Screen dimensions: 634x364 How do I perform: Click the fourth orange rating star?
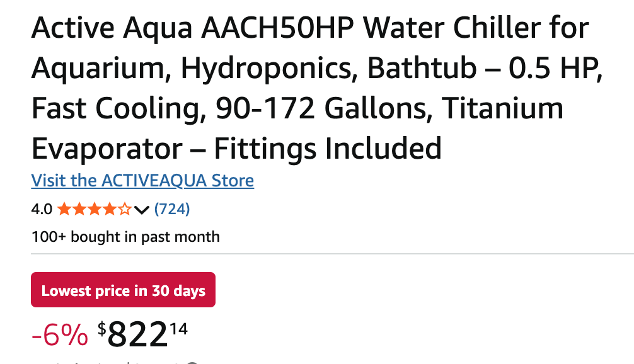click(109, 209)
